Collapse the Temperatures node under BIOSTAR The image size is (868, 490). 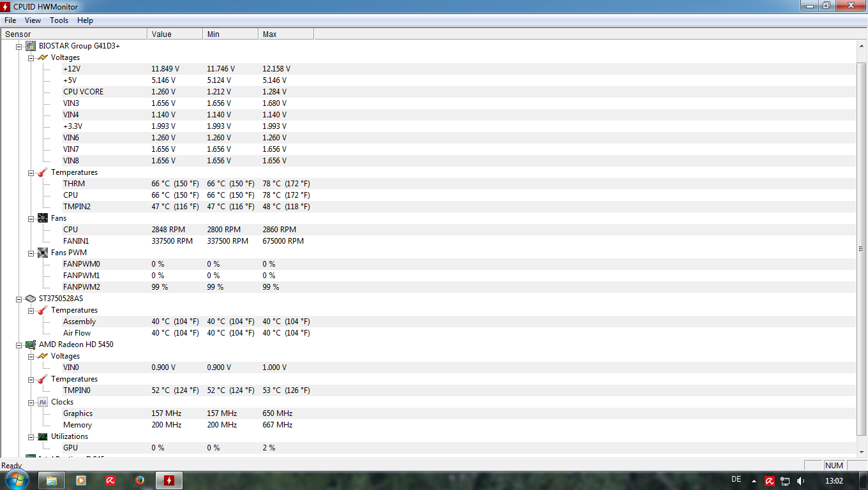coord(31,172)
